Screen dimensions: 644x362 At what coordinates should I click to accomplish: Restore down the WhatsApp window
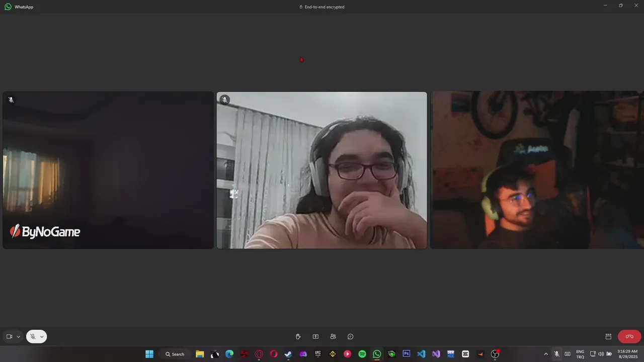(x=621, y=6)
